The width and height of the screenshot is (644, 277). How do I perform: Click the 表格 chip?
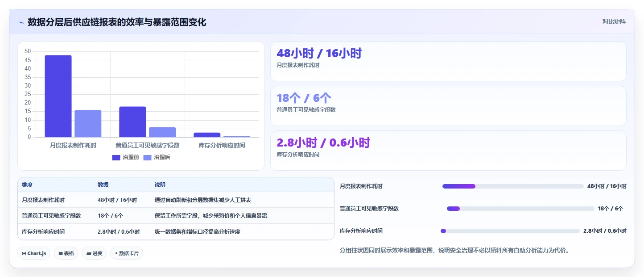66,253
